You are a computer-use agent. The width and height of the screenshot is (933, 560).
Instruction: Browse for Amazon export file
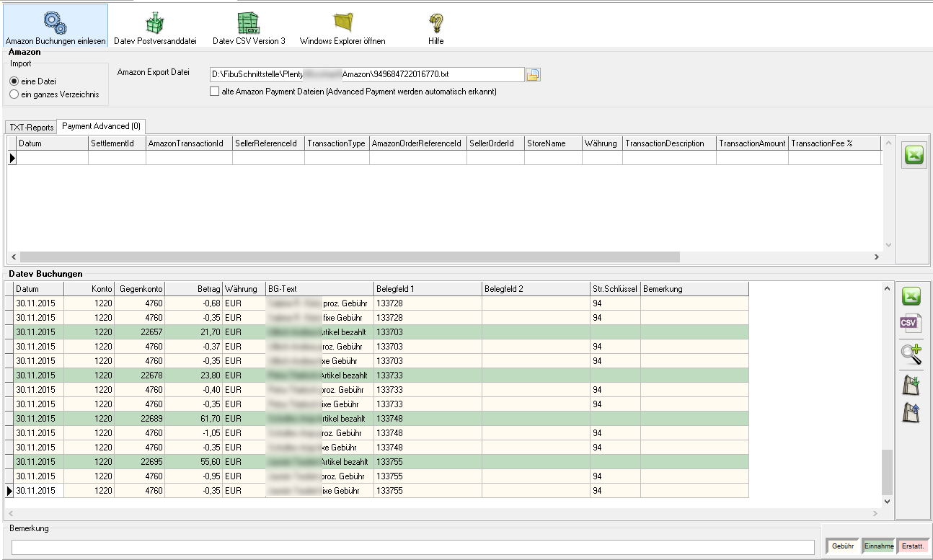(x=533, y=74)
